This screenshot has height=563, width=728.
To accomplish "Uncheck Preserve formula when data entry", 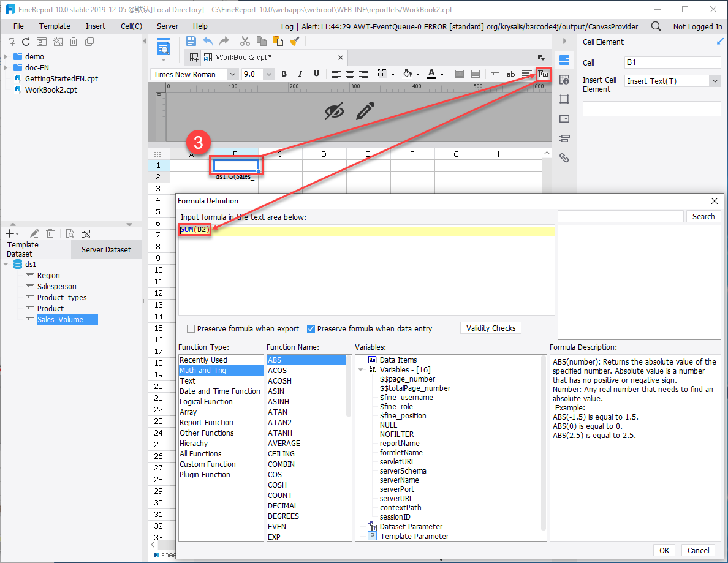I will click(x=311, y=328).
